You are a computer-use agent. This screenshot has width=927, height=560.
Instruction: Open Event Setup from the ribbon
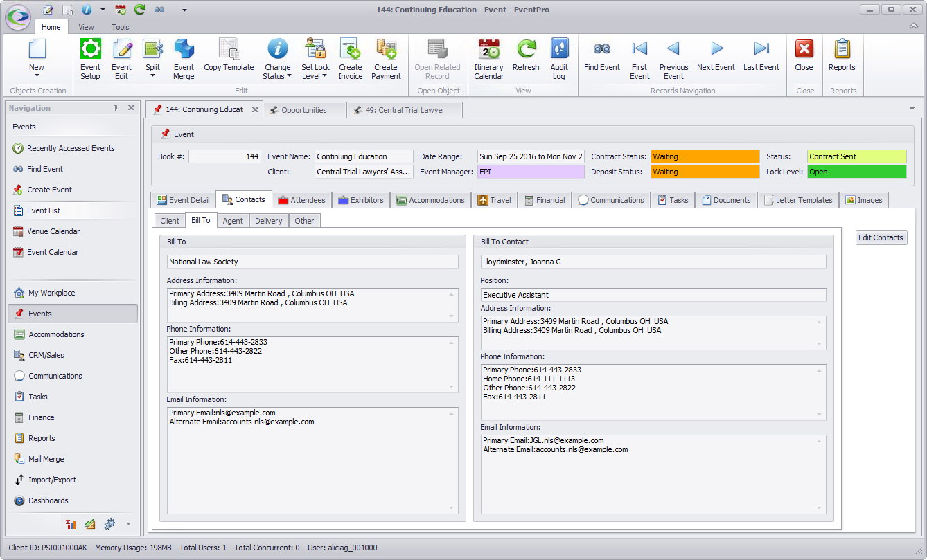point(90,59)
